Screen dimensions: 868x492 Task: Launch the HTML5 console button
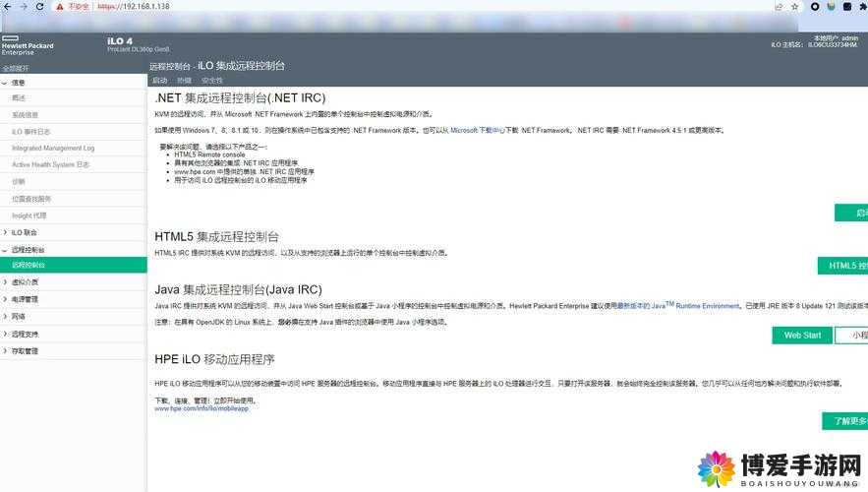(x=842, y=266)
